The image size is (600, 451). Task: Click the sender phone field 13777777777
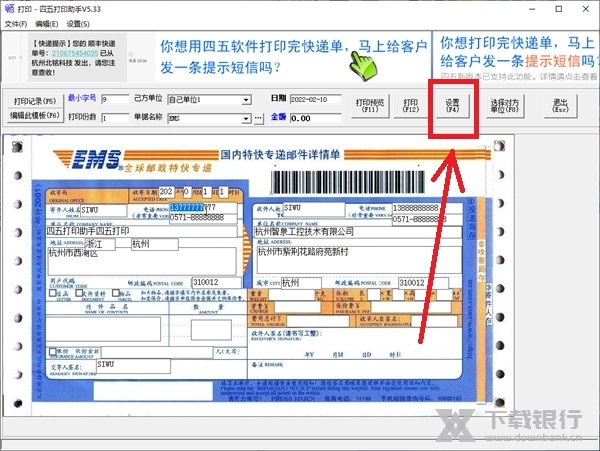(203, 208)
